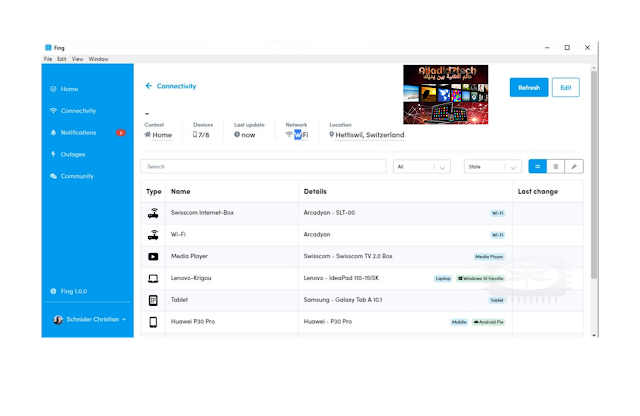Screen dimensions: 640x416
Task: Open Community in the sidebar
Action: (x=77, y=176)
